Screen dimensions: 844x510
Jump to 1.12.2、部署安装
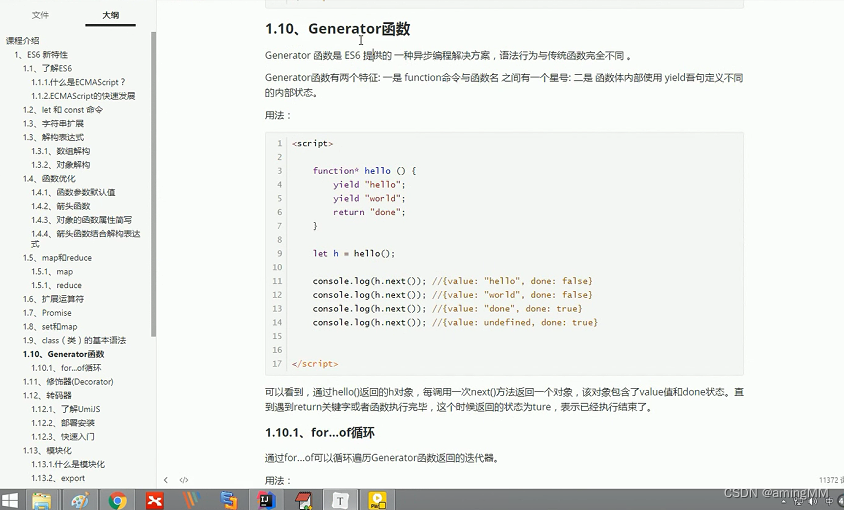pyautogui.click(x=63, y=423)
